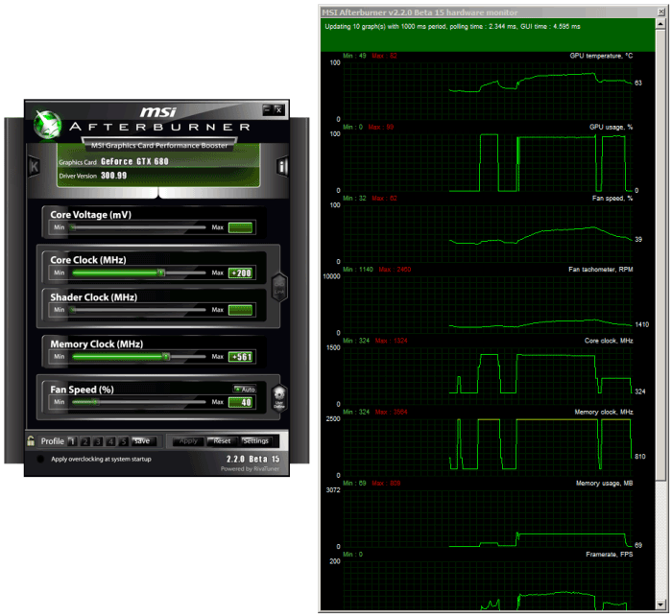Image resolution: width=672 pixels, height=616 pixels.
Task: Toggle Apply overclocking at system startup
Action: click(x=40, y=460)
